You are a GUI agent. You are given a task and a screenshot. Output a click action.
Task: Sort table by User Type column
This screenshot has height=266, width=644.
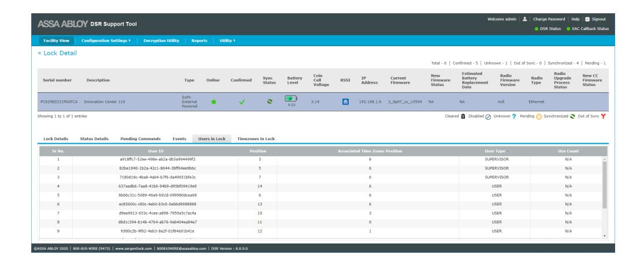(495, 151)
